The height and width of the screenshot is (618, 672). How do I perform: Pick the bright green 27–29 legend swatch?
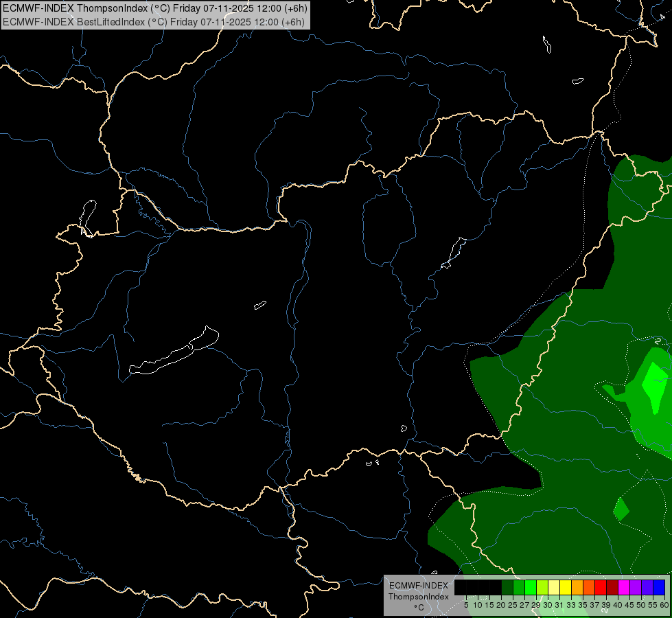click(x=531, y=587)
